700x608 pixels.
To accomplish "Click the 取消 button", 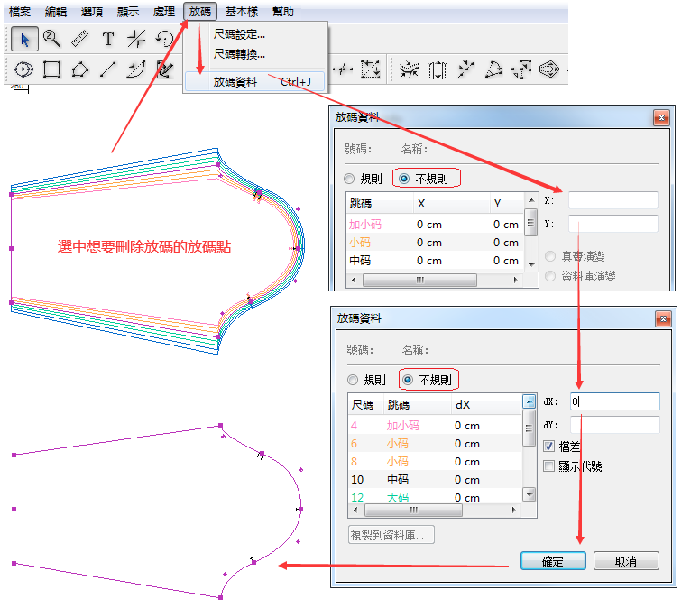I will (625, 561).
